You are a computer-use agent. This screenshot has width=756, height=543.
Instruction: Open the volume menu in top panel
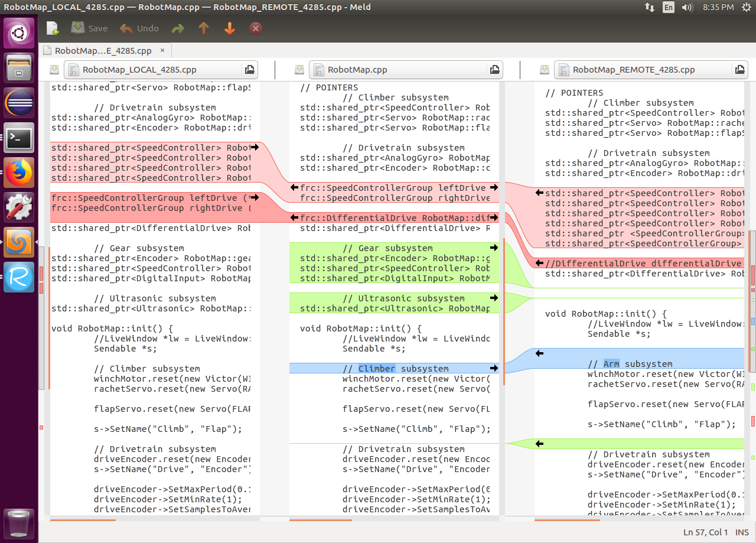click(x=687, y=7)
